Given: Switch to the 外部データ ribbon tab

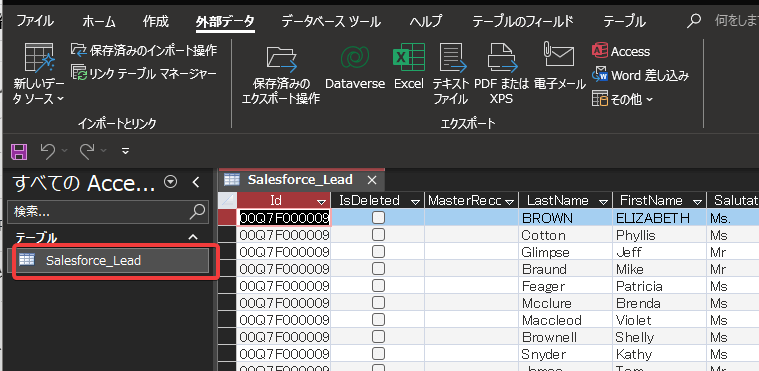Looking at the screenshot, I should coord(225,21).
